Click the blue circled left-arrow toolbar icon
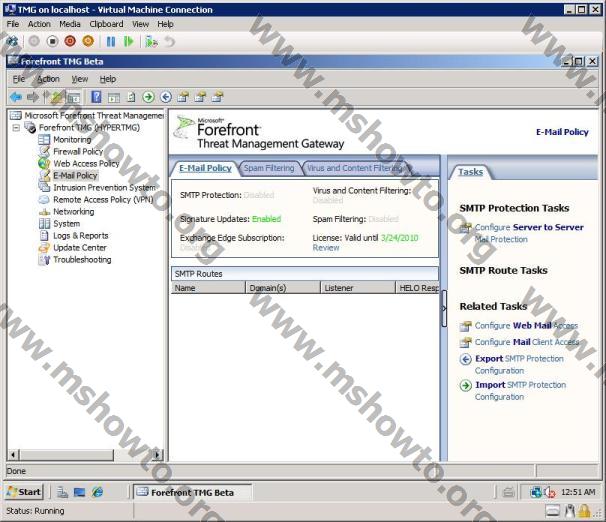The height and width of the screenshot is (522, 606). (166, 97)
